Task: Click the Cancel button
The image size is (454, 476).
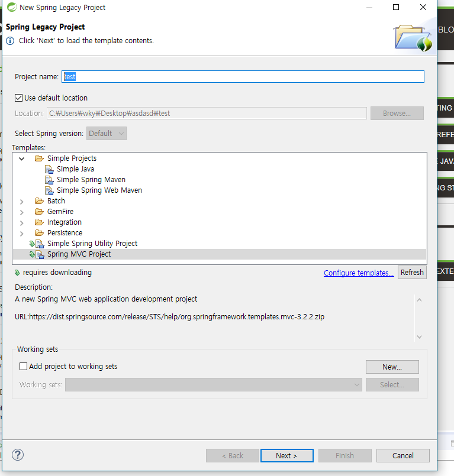Action: (403, 456)
